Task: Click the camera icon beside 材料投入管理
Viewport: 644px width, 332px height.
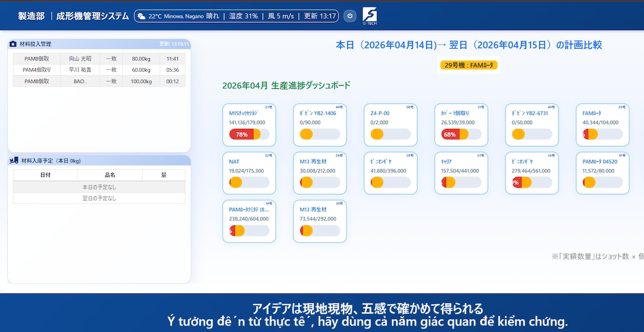Action: (x=13, y=44)
